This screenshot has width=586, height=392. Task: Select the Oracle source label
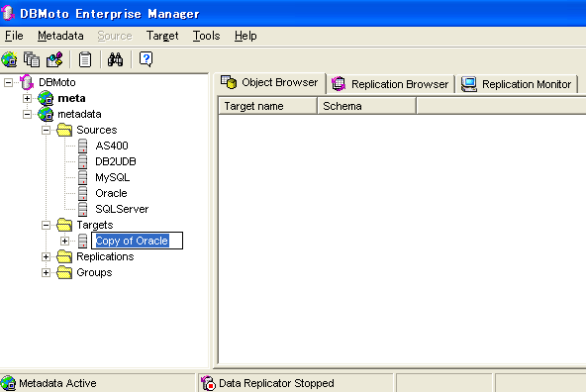pyautogui.click(x=111, y=193)
